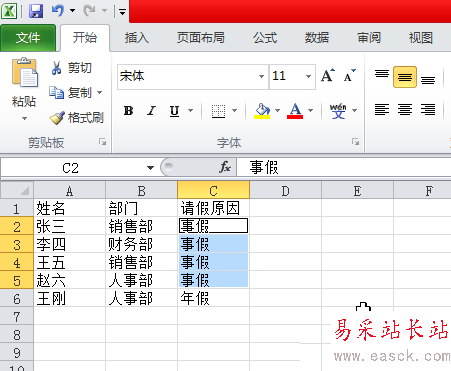Expand the font size dropdown

[x=309, y=77]
